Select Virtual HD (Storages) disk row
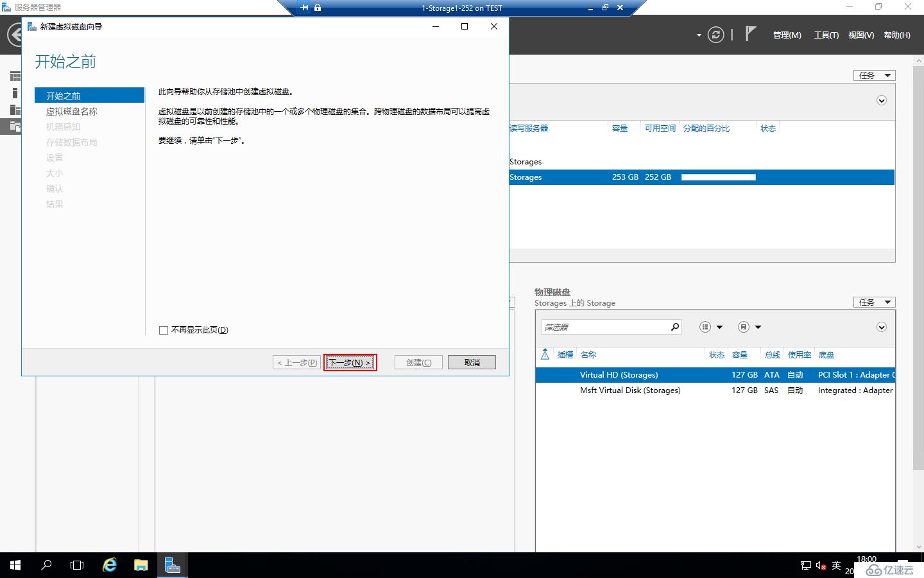The height and width of the screenshot is (578, 924). click(x=715, y=375)
